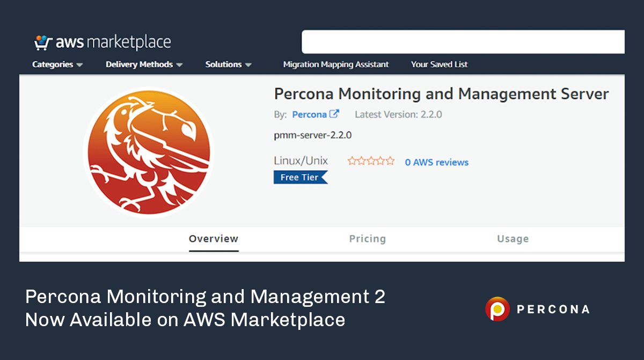Click the Percona Monitoring and Management Server title

coord(442,94)
